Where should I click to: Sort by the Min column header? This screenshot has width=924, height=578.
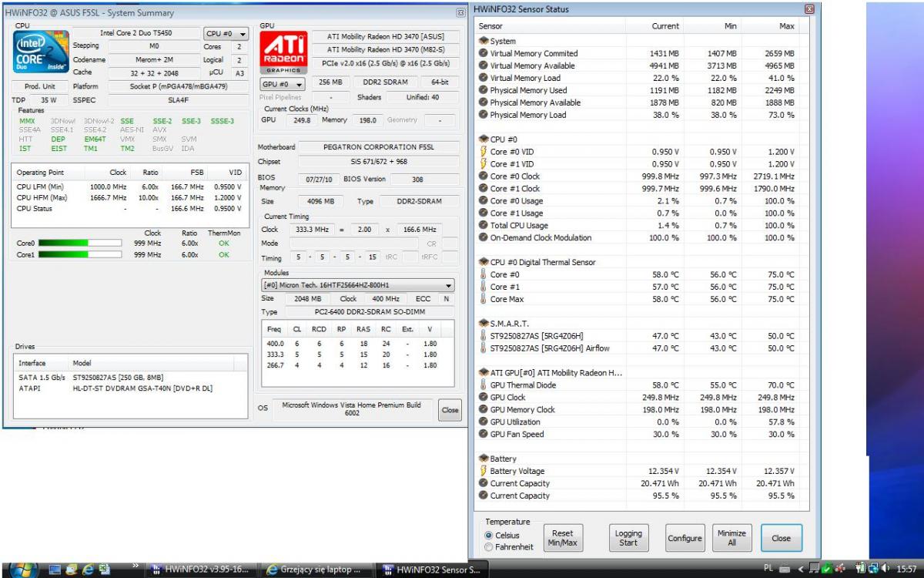712,26
